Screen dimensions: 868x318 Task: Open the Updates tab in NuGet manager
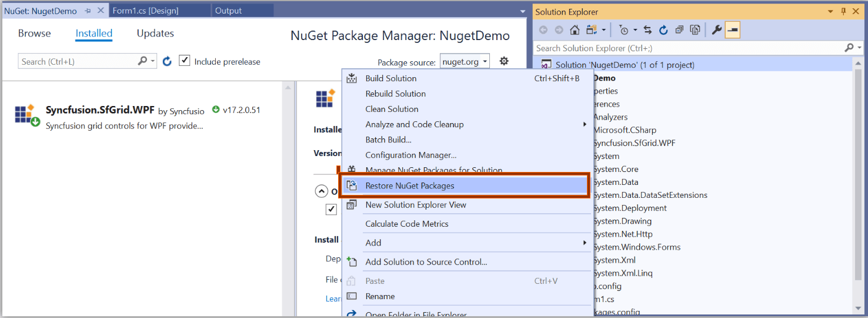coord(155,34)
